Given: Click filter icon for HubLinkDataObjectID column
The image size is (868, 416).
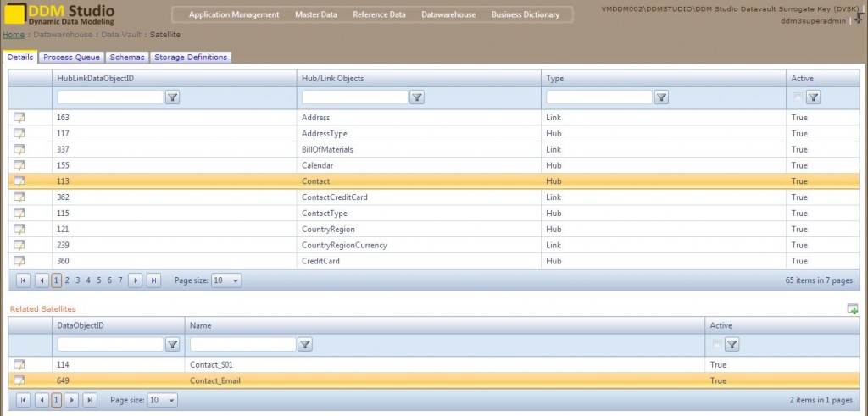Looking at the screenshot, I should [x=173, y=97].
